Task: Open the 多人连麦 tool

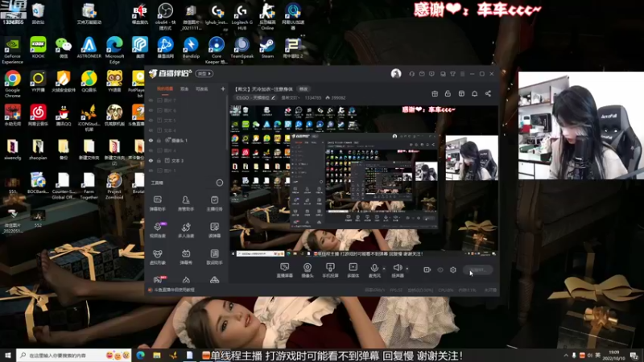Action: pos(186,230)
